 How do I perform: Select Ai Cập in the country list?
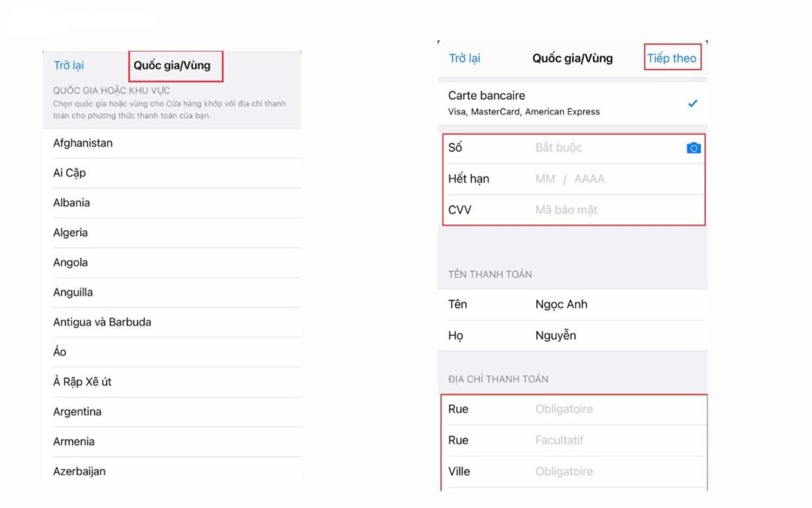70,172
